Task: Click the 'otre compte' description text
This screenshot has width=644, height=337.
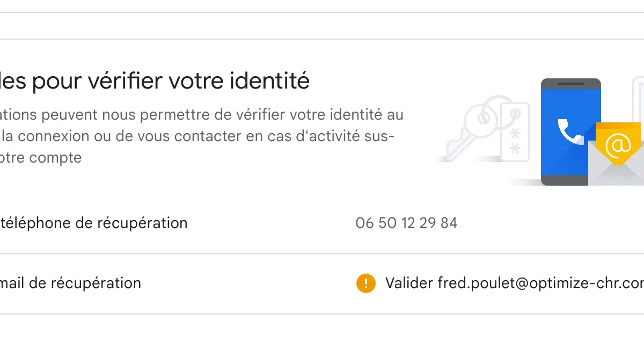Action: [x=40, y=158]
